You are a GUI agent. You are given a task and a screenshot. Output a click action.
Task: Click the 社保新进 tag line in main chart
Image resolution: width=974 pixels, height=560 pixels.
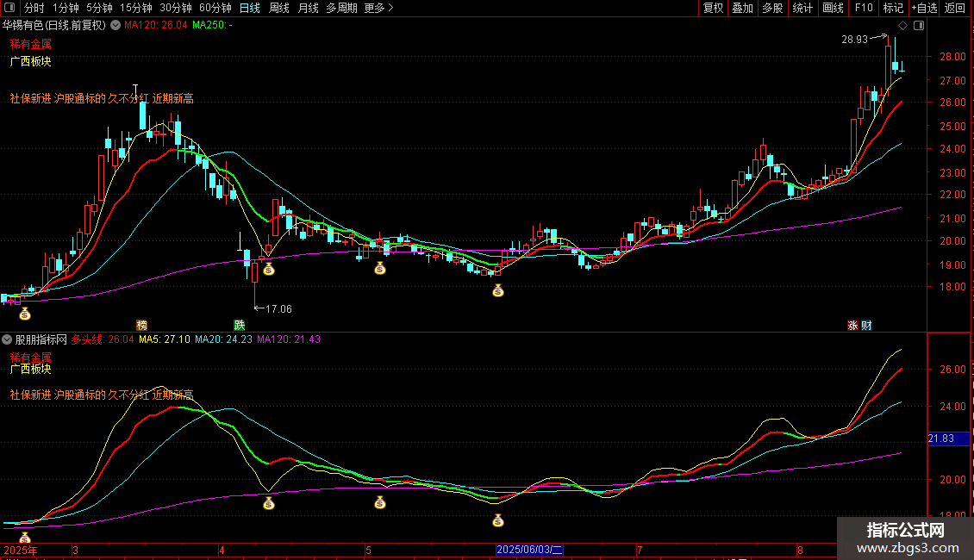102,99
